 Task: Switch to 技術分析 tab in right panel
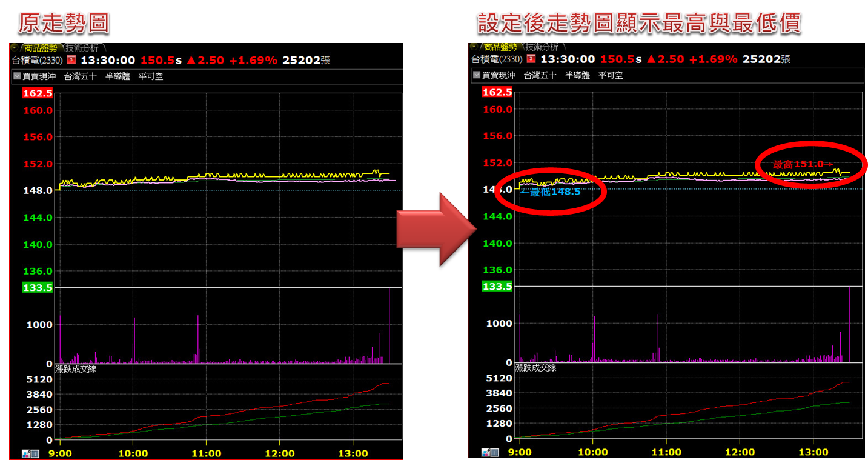542,47
